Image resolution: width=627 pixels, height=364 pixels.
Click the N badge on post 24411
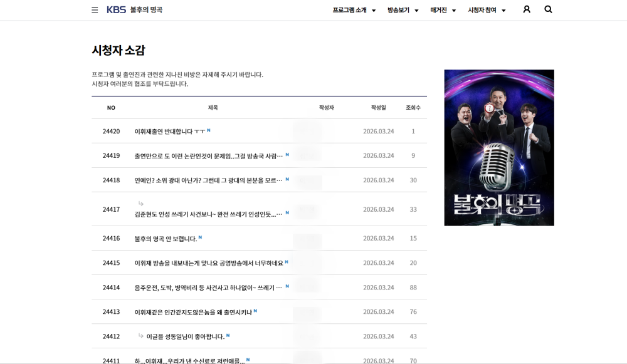(247, 360)
